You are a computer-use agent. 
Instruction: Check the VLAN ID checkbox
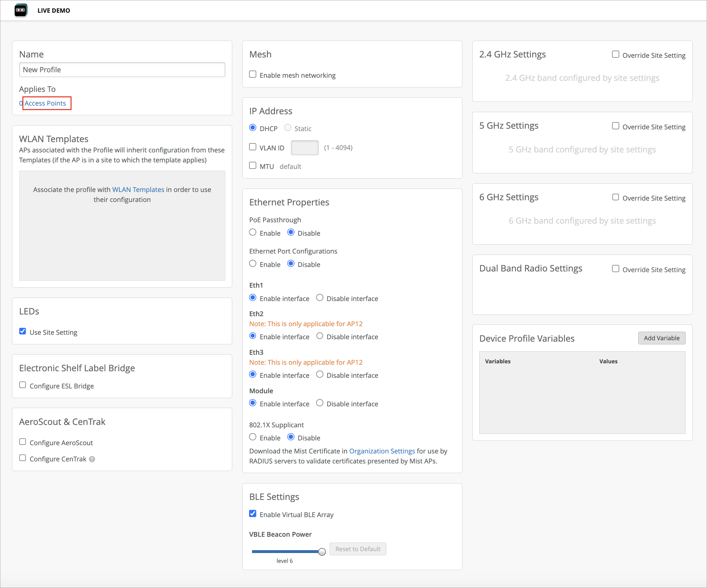tap(253, 147)
